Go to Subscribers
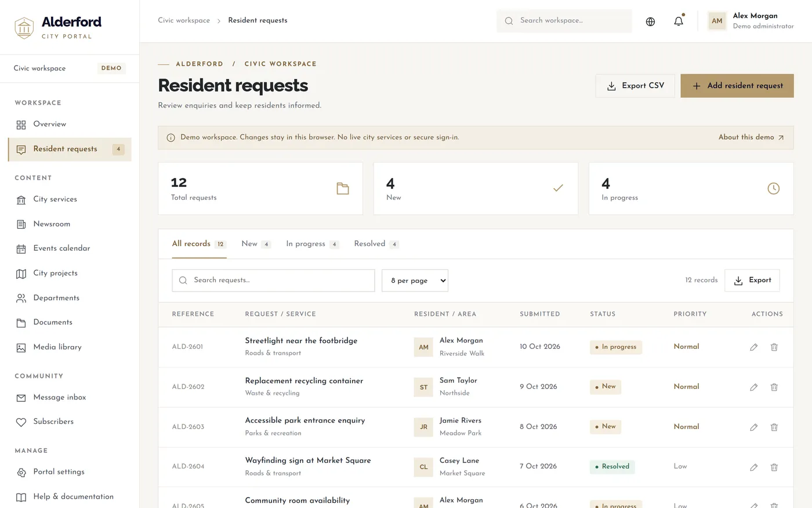 70,422
